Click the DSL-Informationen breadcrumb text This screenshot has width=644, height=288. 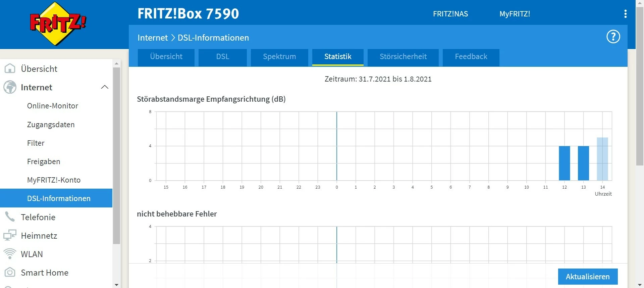(213, 38)
